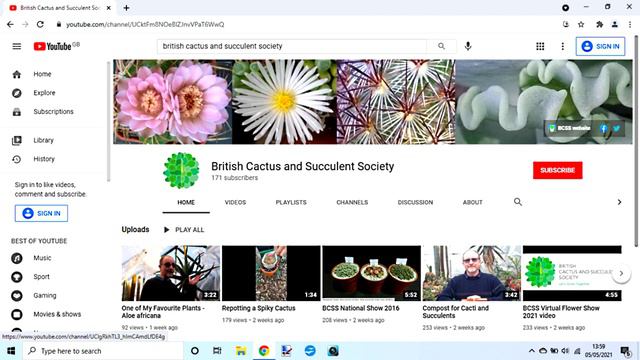Show next uploads with carousel arrow

(x=621, y=273)
